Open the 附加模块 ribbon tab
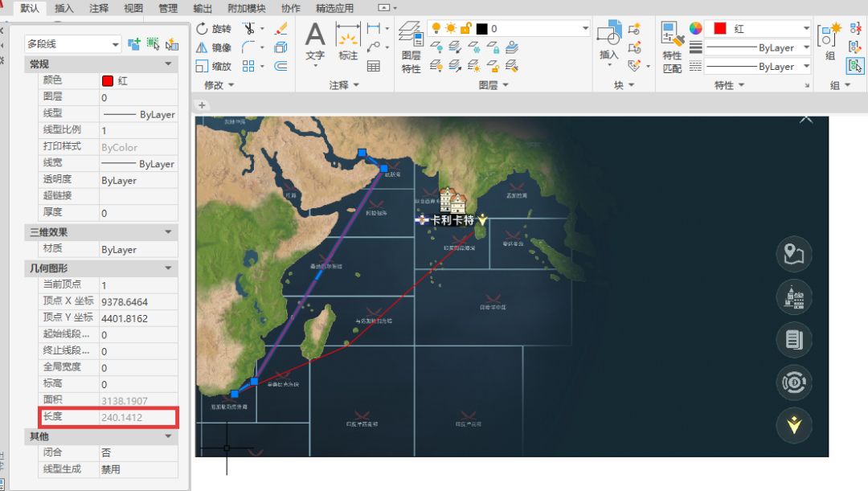The image size is (868, 491). [x=247, y=8]
